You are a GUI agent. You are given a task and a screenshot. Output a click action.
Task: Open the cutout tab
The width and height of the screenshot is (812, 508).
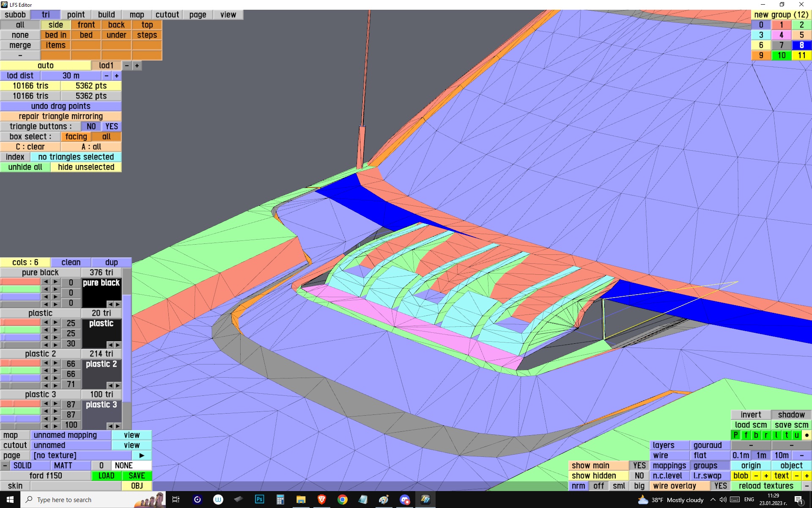pyautogui.click(x=167, y=15)
